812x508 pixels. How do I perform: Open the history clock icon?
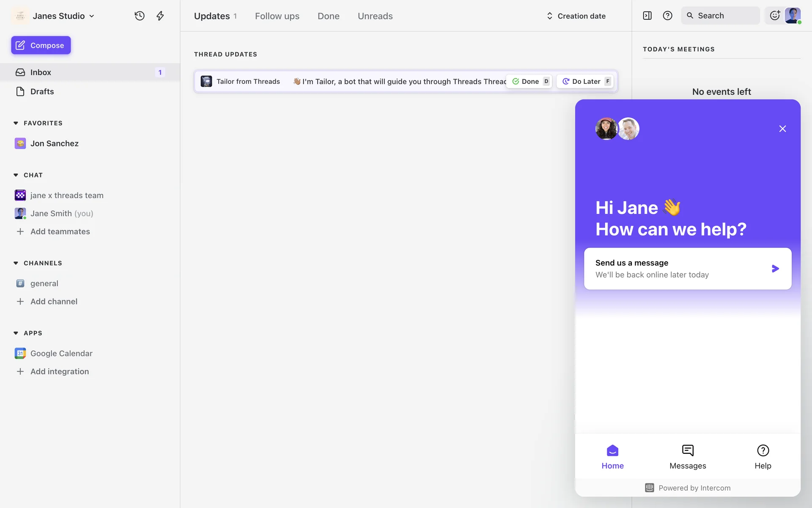(x=140, y=16)
